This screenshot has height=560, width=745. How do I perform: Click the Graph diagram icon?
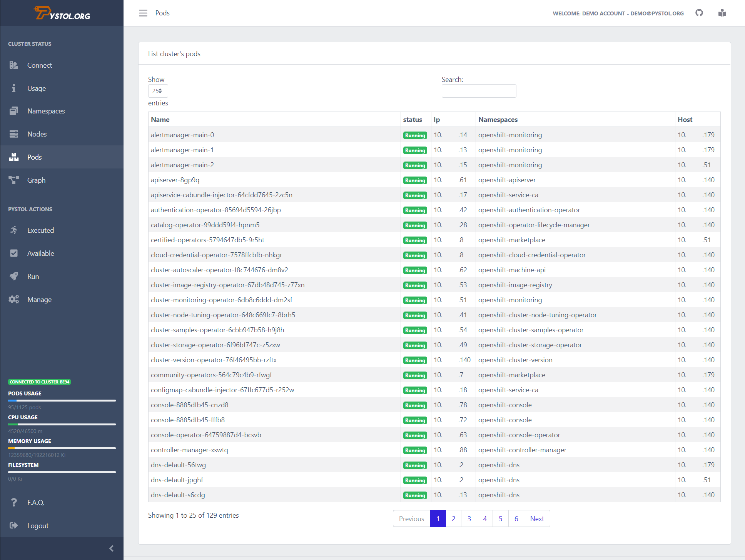(14, 180)
